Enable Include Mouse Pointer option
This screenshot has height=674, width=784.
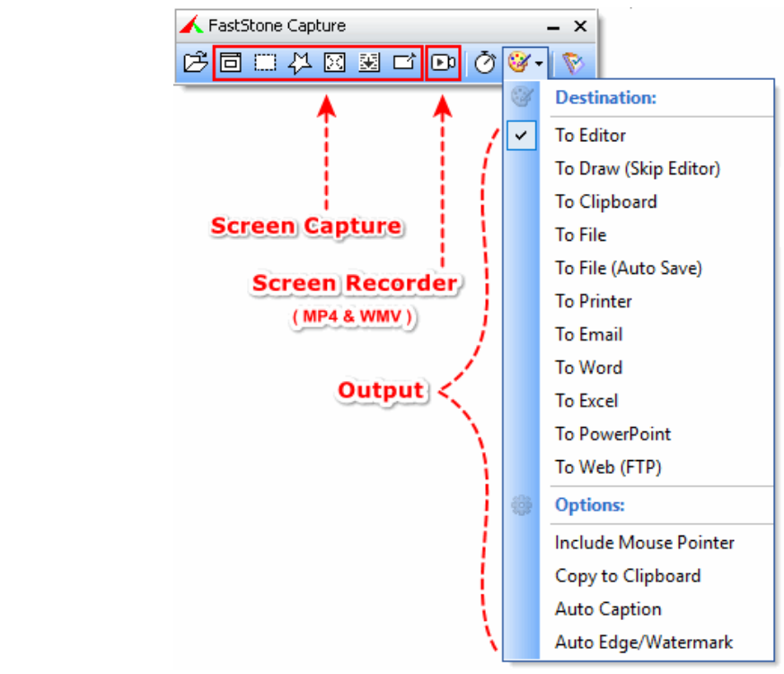coord(644,543)
